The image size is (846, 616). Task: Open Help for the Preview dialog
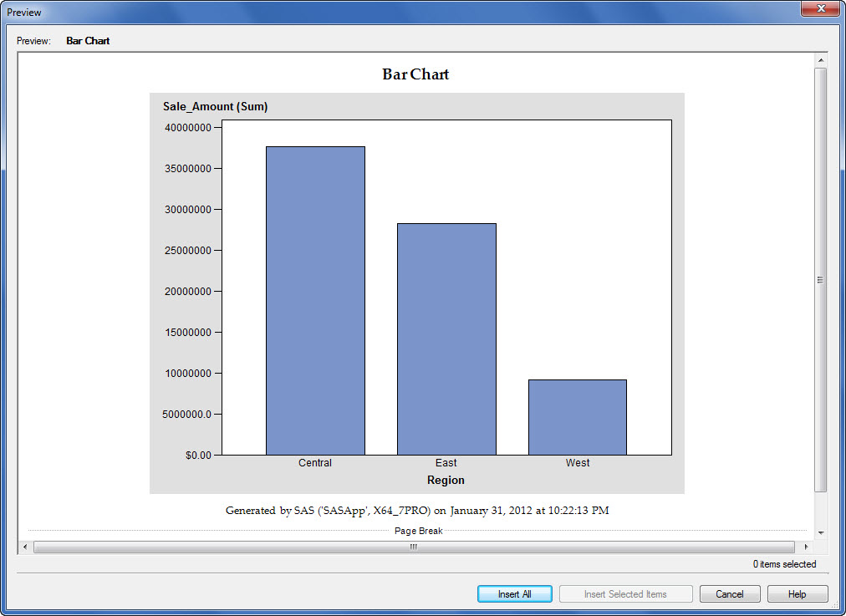(797, 594)
